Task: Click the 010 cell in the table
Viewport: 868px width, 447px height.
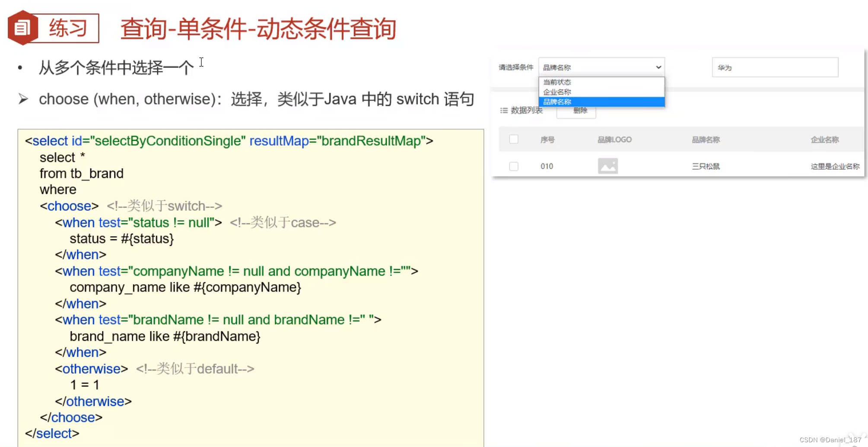Action: point(547,166)
